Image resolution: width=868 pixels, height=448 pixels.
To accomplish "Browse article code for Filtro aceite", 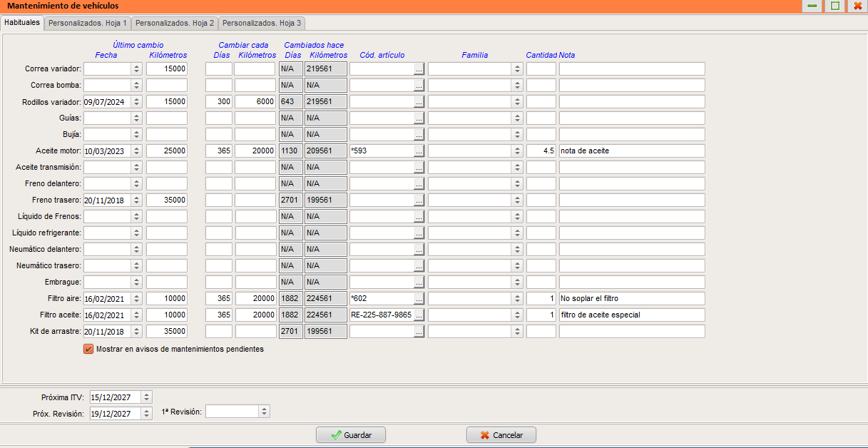I will coord(419,315).
